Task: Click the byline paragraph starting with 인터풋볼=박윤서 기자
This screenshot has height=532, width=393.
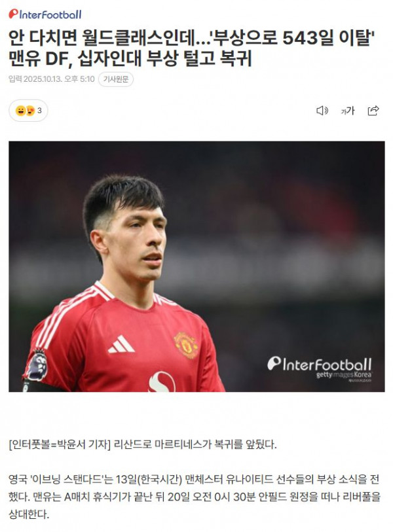Action: click(x=143, y=444)
